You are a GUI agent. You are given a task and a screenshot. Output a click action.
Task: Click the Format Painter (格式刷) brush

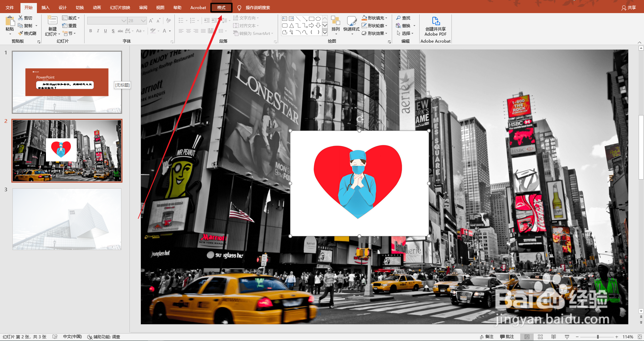click(27, 33)
